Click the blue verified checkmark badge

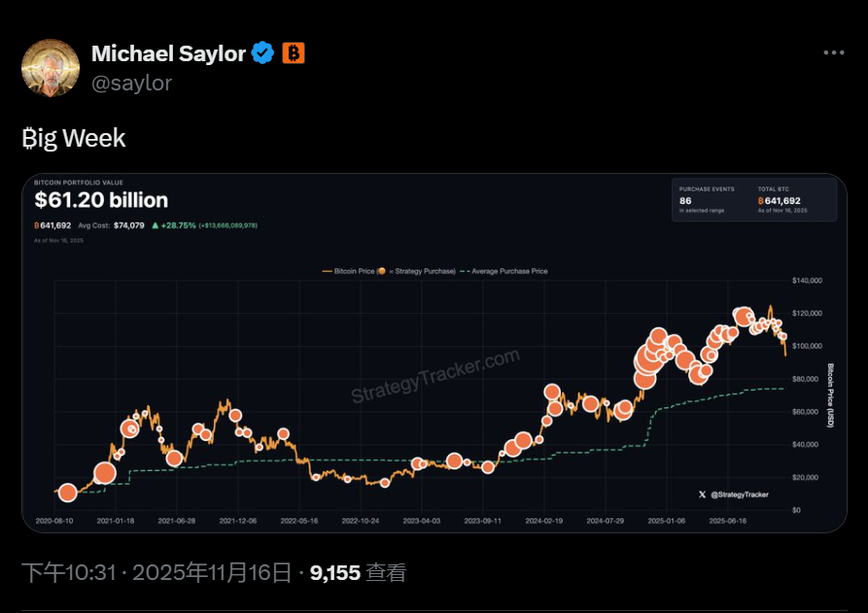[x=262, y=53]
